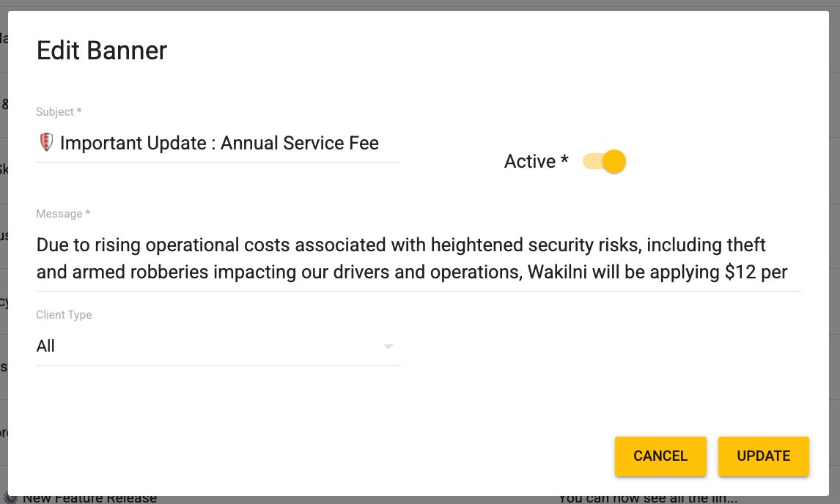Image resolution: width=840 pixels, height=504 pixels.
Task: Cancel editing the banner
Action: [x=660, y=456]
